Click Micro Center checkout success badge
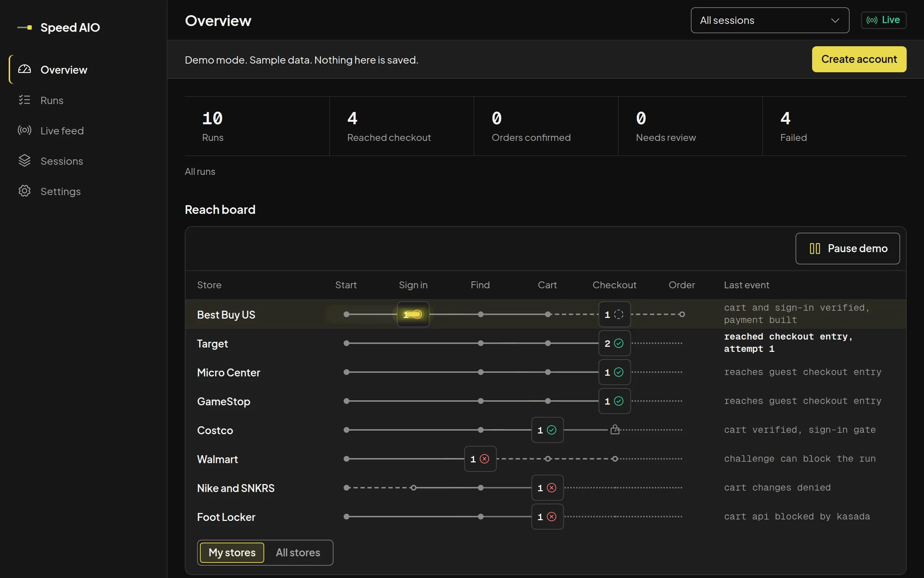The width and height of the screenshot is (924, 578). pos(614,372)
